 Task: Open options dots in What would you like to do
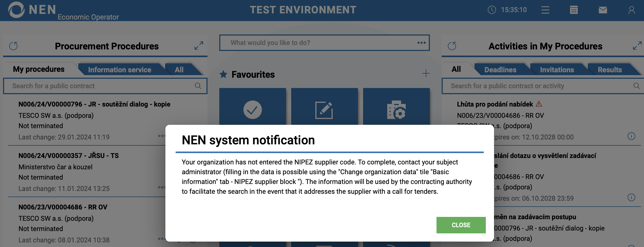[421, 43]
